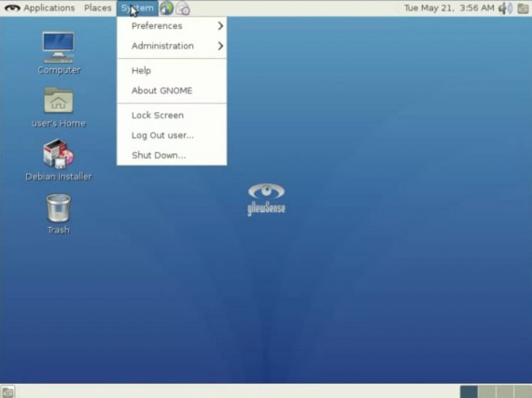Switch to the fourth workspace
The height and width of the screenshot is (398, 532).
pyautogui.click(x=523, y=391)
